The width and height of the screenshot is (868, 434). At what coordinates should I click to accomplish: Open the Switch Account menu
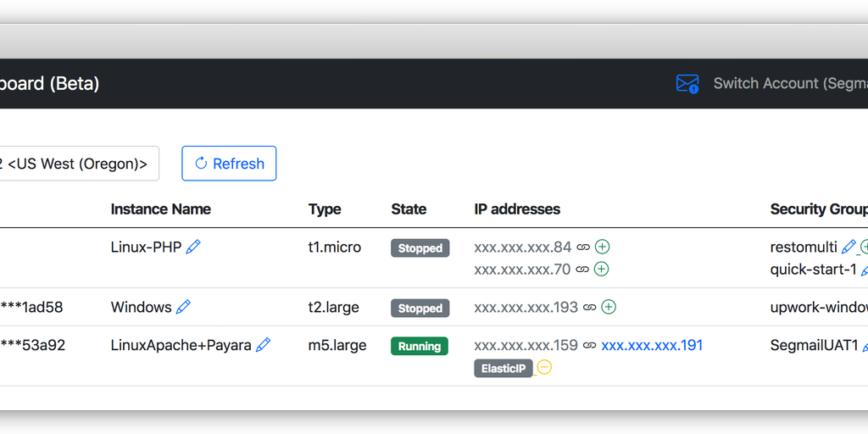pyautogui.click(x=789, y=84)
